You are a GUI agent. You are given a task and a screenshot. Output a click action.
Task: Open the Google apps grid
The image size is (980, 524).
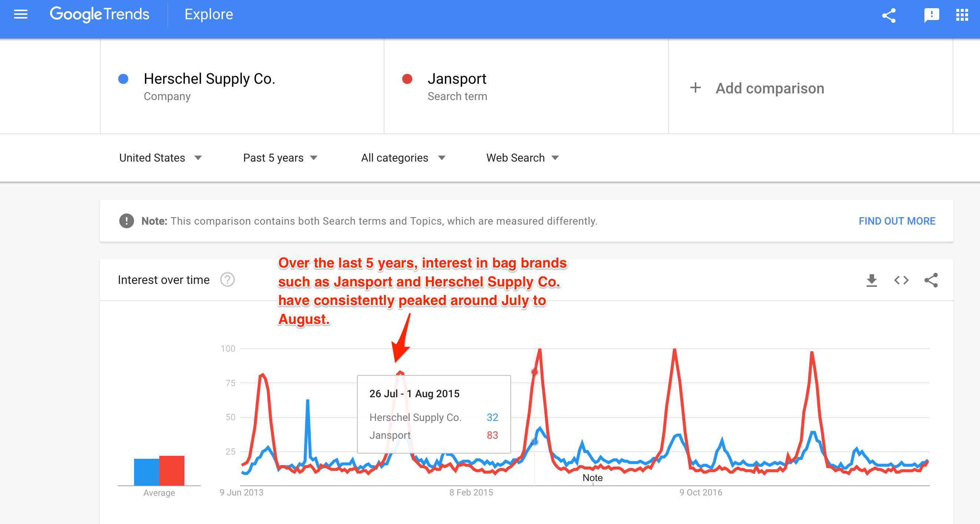click(x=962, y=15)
